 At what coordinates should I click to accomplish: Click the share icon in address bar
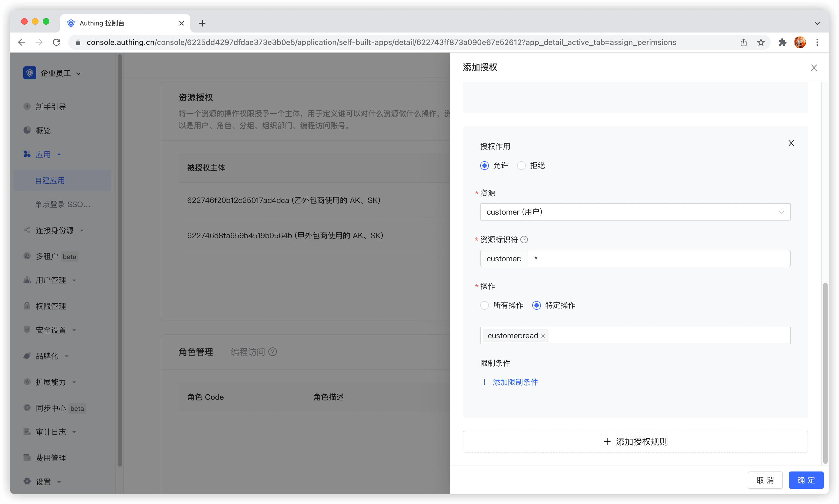[x=744, y=43]
